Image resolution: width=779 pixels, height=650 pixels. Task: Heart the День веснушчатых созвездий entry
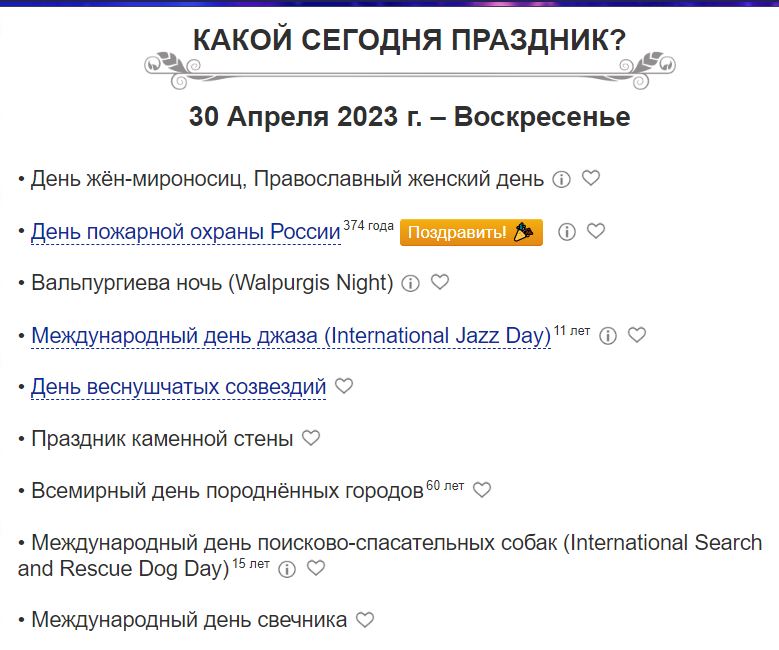coord(344,386)
